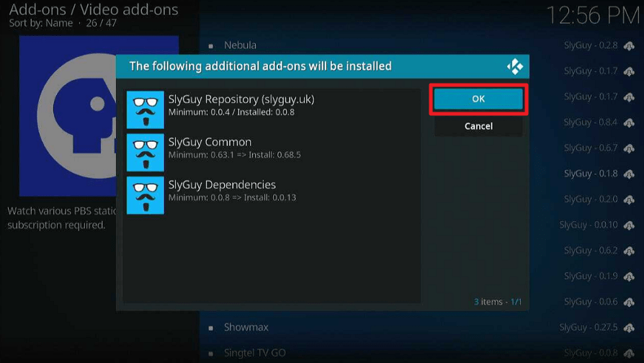
Task: Click the Nebula list bullet marker
Action: pyautogui.click(x=210, y=46)
